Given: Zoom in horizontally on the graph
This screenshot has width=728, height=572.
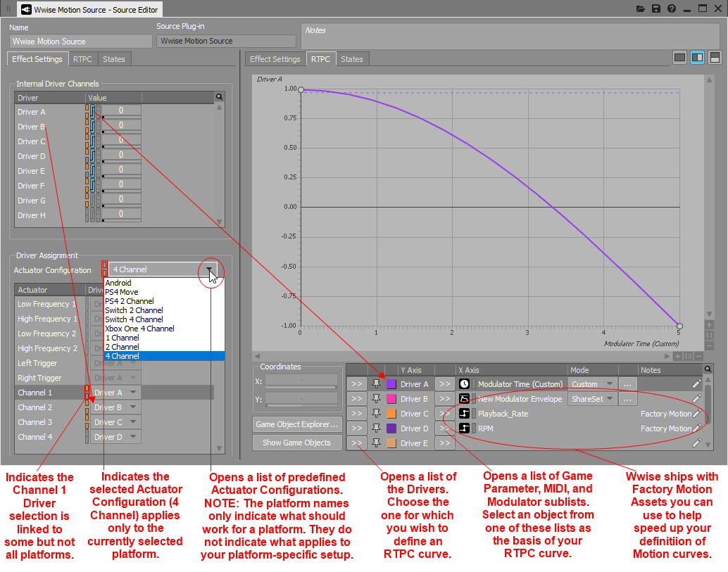Looking at the screenshot, I should point(677,356).
